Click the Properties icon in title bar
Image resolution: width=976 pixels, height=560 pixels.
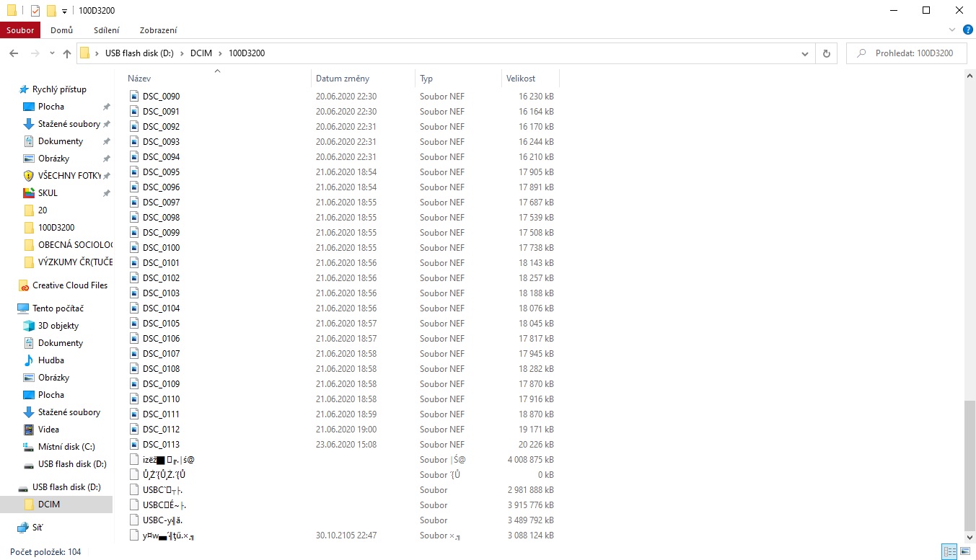[x=35, y=11]
